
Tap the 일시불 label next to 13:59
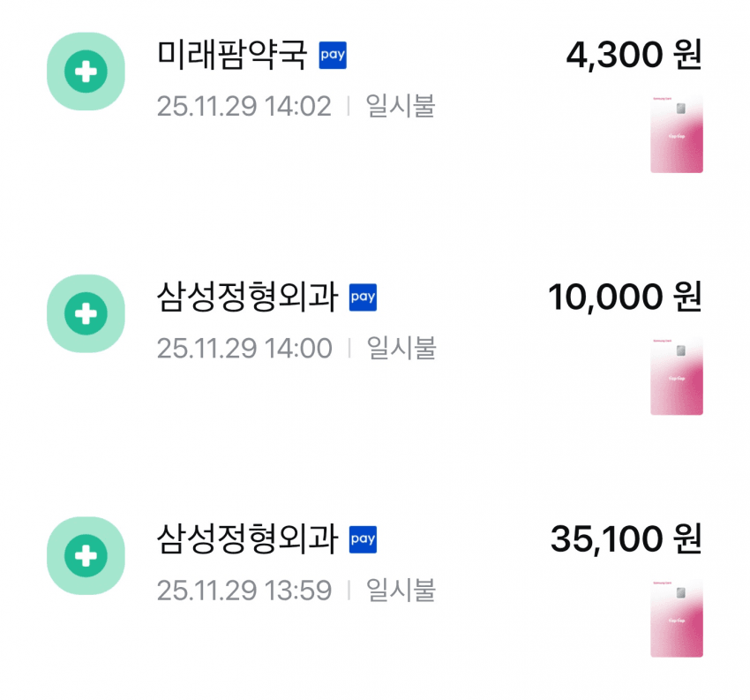[x=401, y=590]
